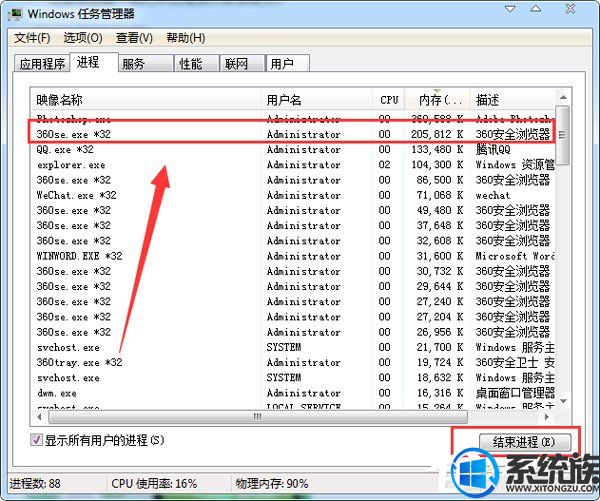This screenshot has width=600, height=501.
Task: Select the QQ.exe *32 process
Action: 293,149
